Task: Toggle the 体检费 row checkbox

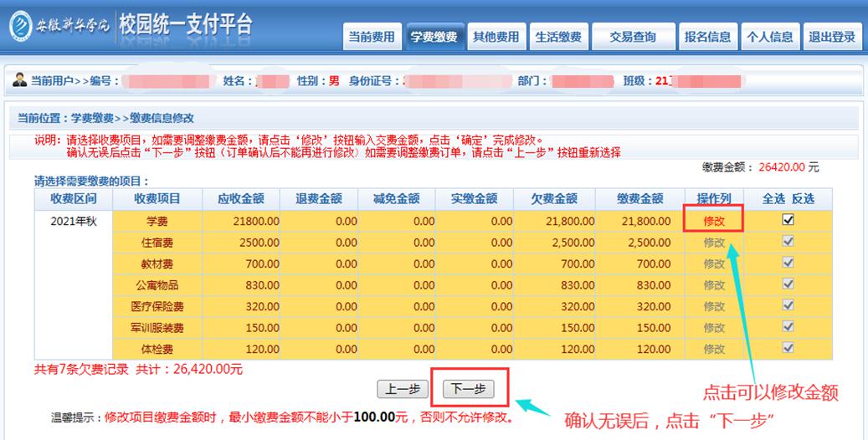Action: (788, 347)
